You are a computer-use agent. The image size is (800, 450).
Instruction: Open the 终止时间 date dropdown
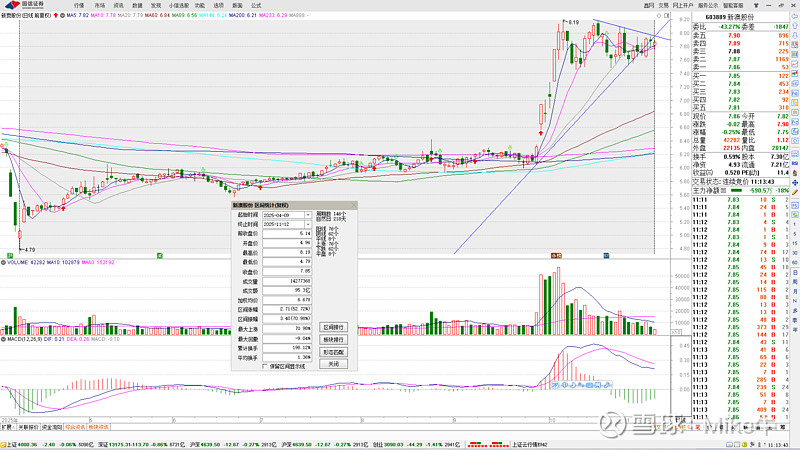tap(308, 224)
